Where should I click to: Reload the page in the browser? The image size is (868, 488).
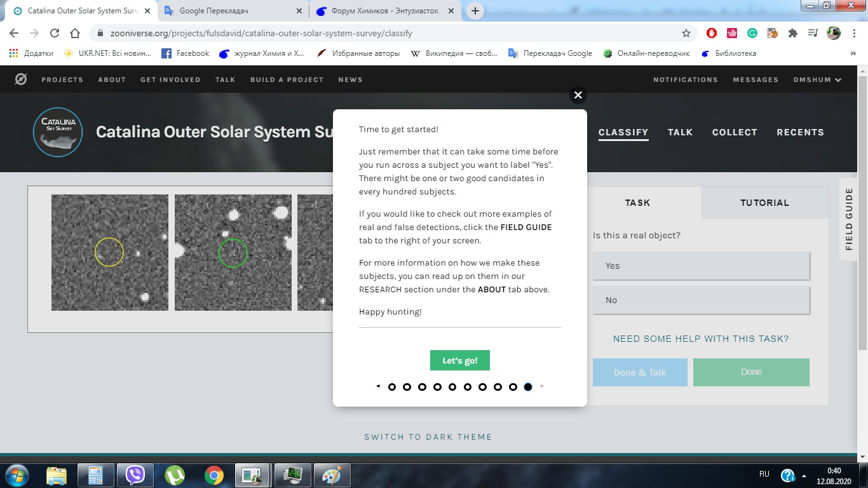point(55,33)
